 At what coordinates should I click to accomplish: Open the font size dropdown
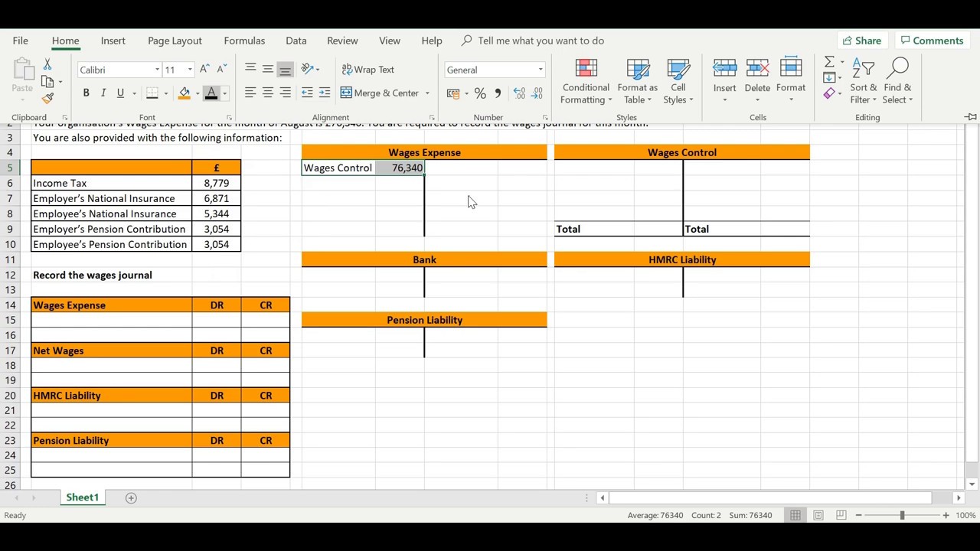(x=190, y=70)
